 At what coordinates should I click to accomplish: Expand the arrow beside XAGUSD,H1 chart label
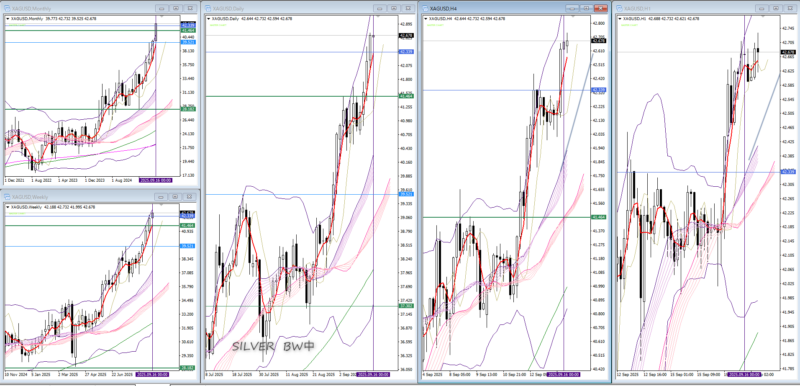[x=620, y=18]
